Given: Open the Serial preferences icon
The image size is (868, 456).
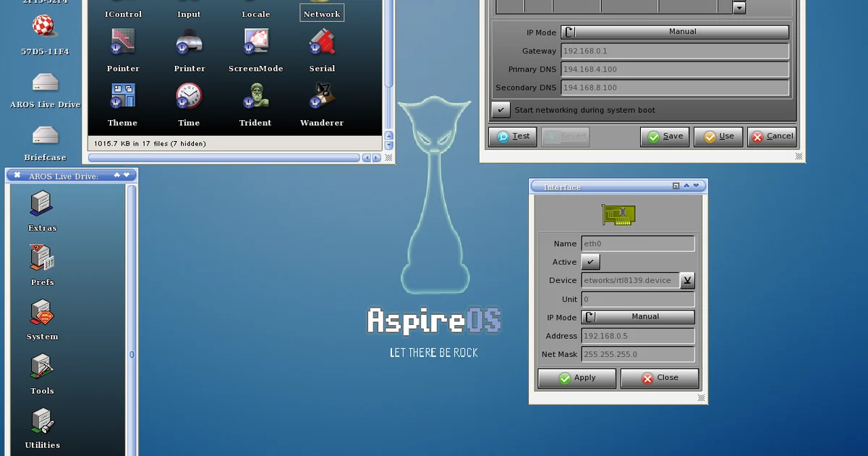Looking at the screenshot, I should pyautogui.click(x=322, y=43).
